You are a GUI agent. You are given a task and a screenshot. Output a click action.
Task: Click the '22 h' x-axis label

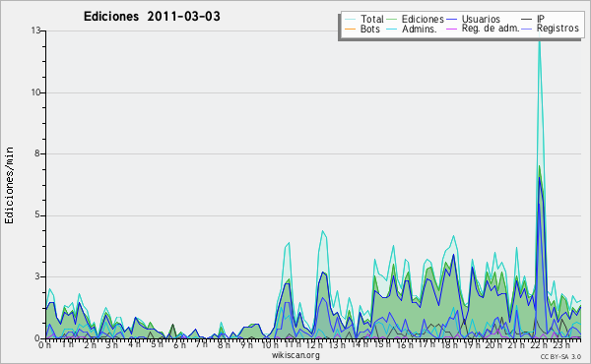click(538, 344)
